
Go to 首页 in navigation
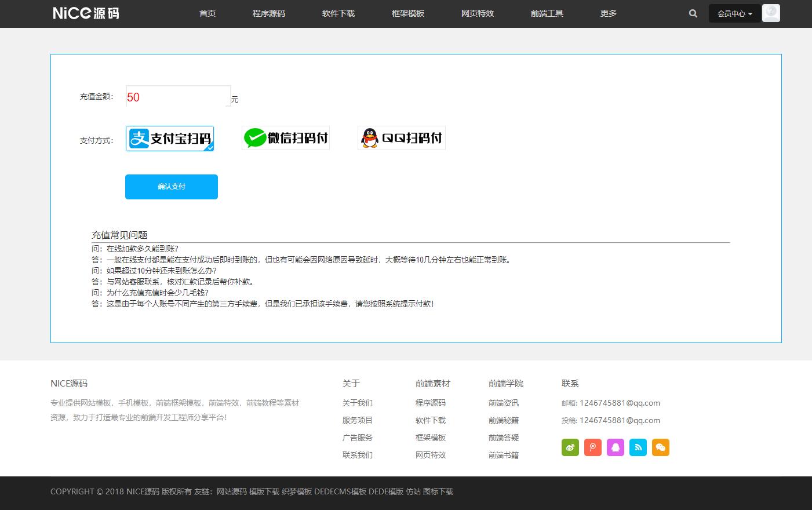click(x=207, y=13)
